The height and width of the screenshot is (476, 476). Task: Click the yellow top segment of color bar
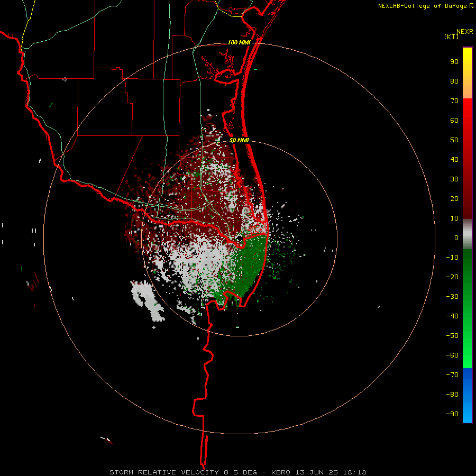(467, 73)
